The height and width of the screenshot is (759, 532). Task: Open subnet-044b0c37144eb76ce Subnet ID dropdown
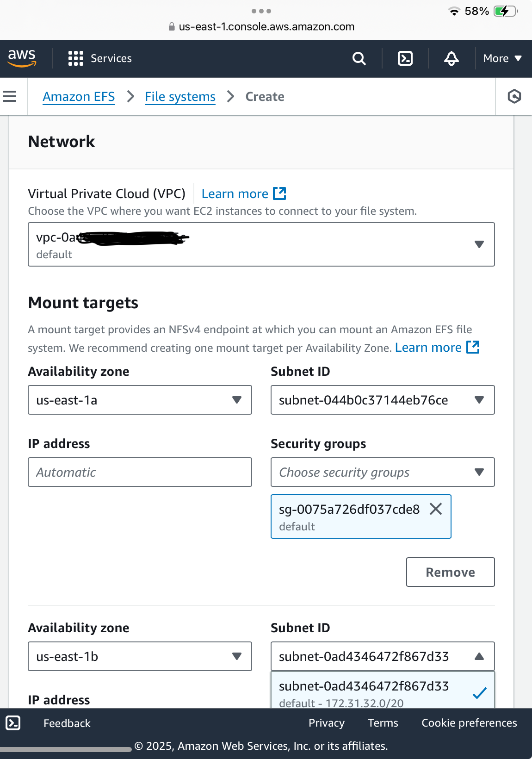click(x=383, y=400)
